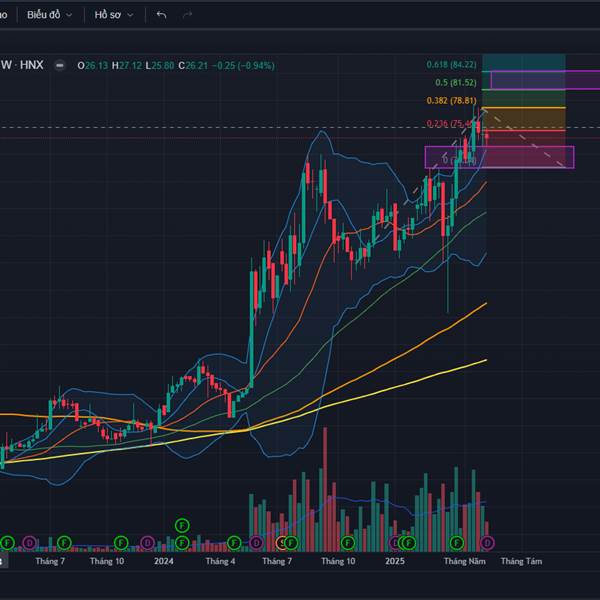Click the greyed redo arrow in the toolbar
Viewport: 600px width, 600px height.
coord(187,15)
